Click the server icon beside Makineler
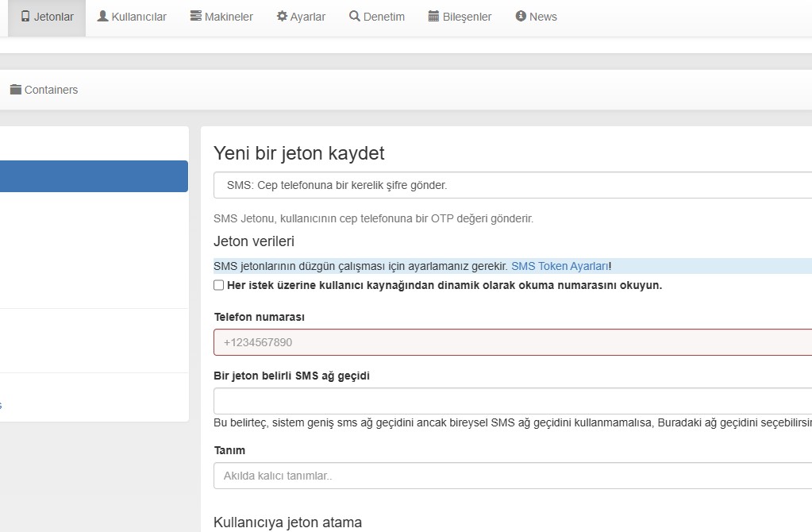This screenshot has height=532, width=812. [196, 16]
